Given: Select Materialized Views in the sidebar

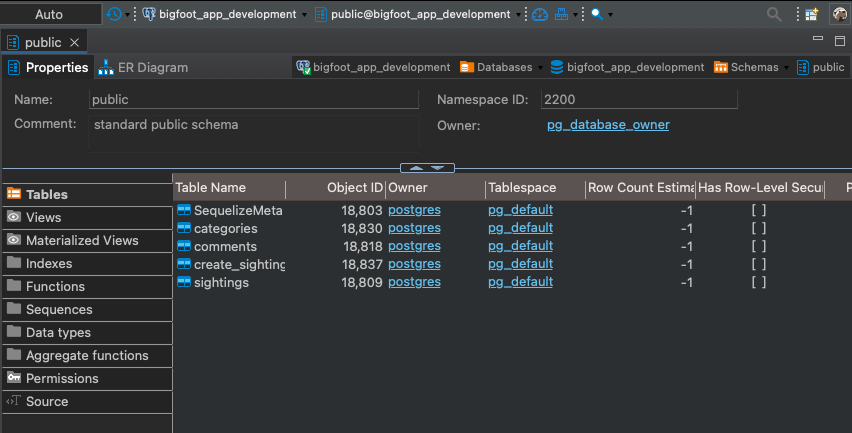Looking at the screenshot, I should (82, 240).
